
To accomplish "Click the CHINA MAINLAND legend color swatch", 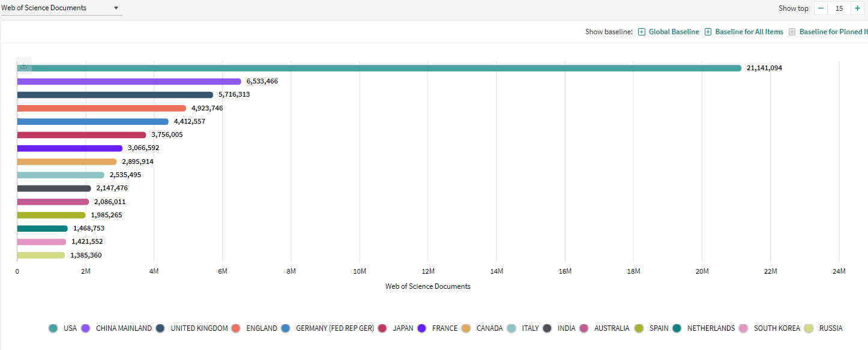I will (x=85, y=328).
